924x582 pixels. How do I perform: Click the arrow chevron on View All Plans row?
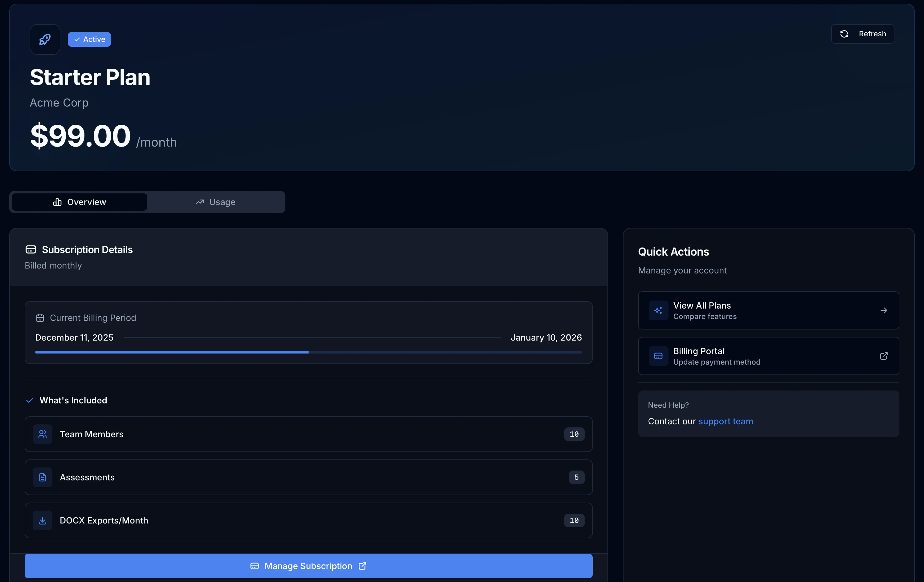(x=884, y=310)
